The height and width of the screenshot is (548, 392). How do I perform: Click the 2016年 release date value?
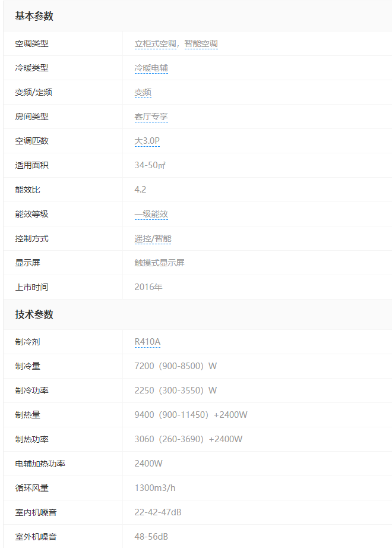148,287
